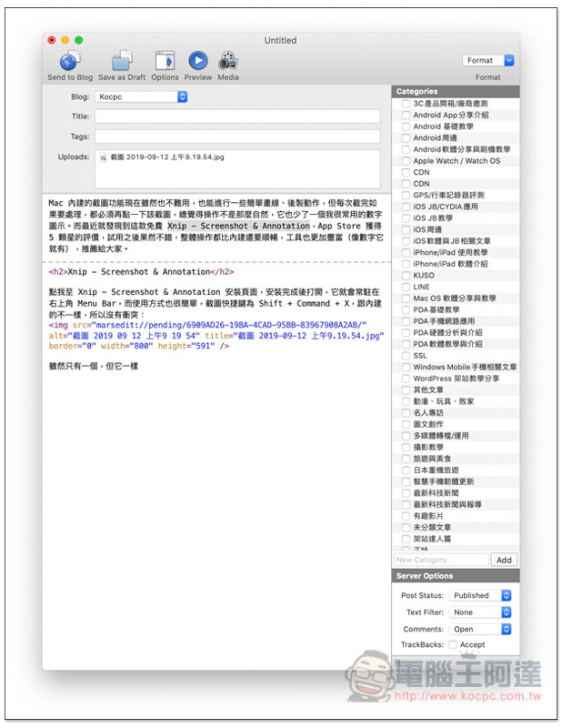Check the 未分類文章 category
This screenshot has width=562, height=728.
[406, 528]
